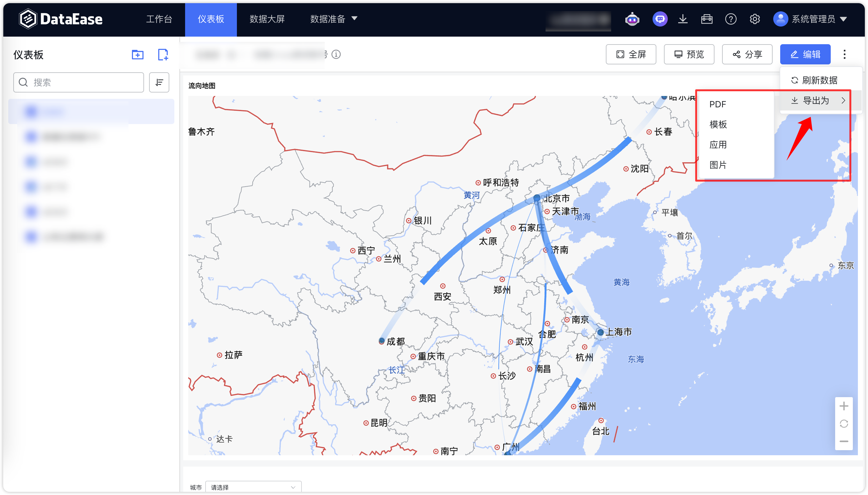Open the toolbox icon in header
Viewport: 868px width, 495px height.
(x=707, y=19)
